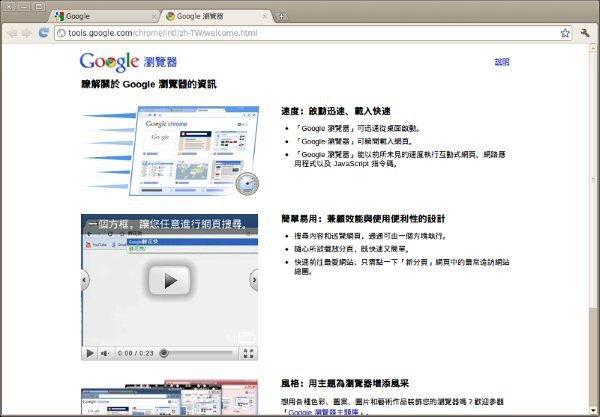The image size is (600, 417).
Task: Click the Google 瀏覽器 logo
Action: 128,62
